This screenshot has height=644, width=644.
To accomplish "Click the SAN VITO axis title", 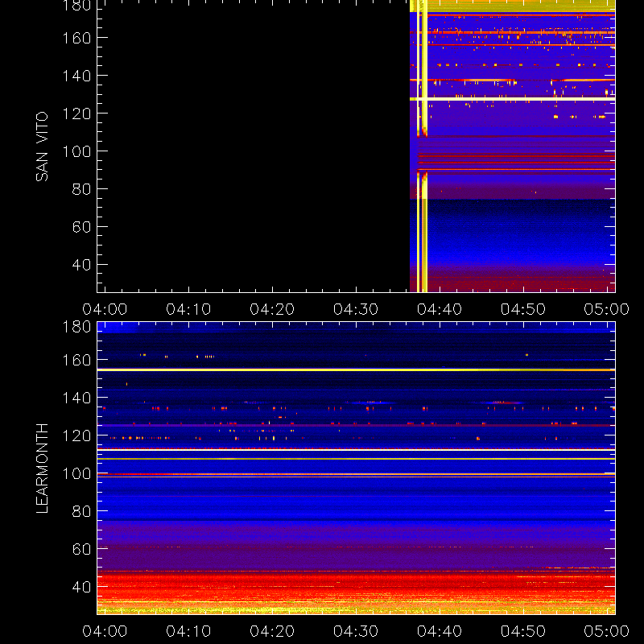I will tap(42, 147).
